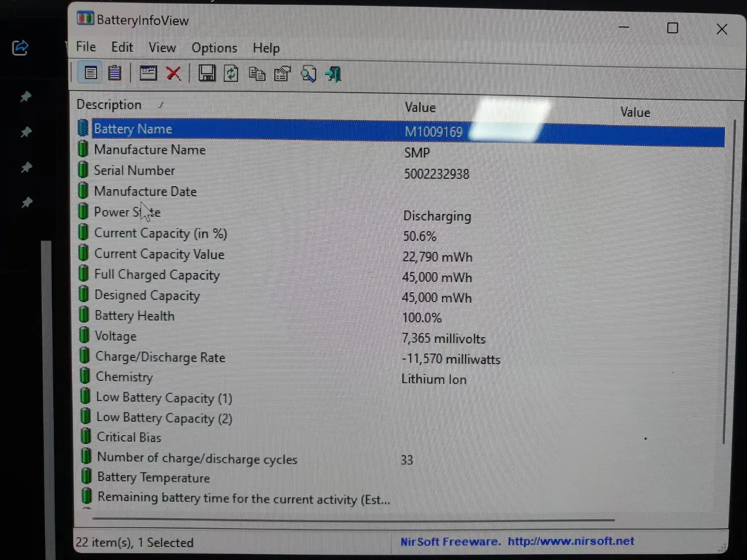The image size is (747, 560).
Task: Click the red X delete toolbar icon
Action: (173, 74)
